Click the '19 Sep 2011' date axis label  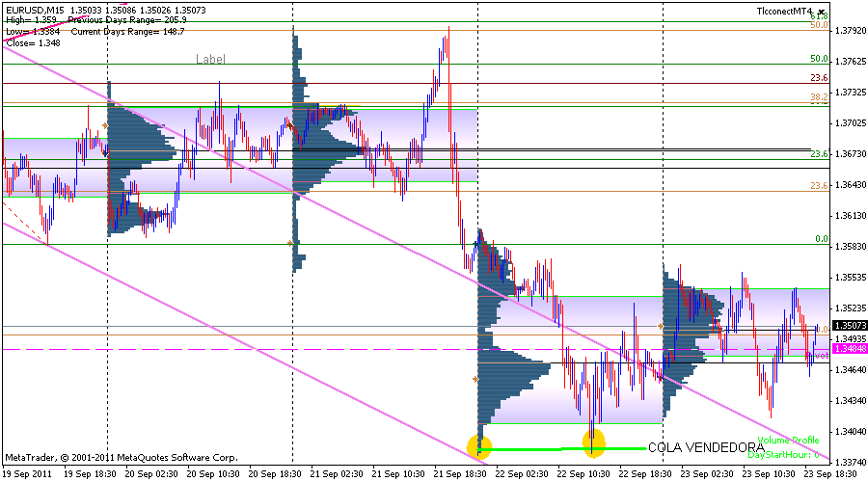(x=27, y=474)
